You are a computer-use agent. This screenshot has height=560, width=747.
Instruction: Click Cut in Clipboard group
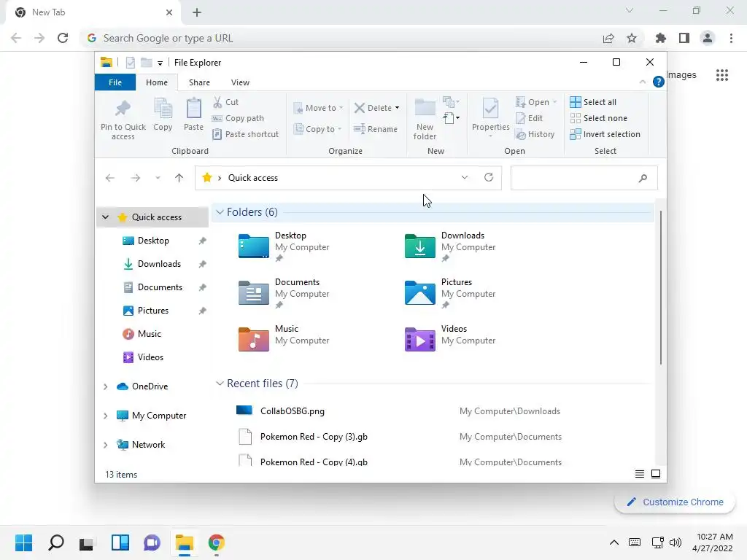coord(226,102)
